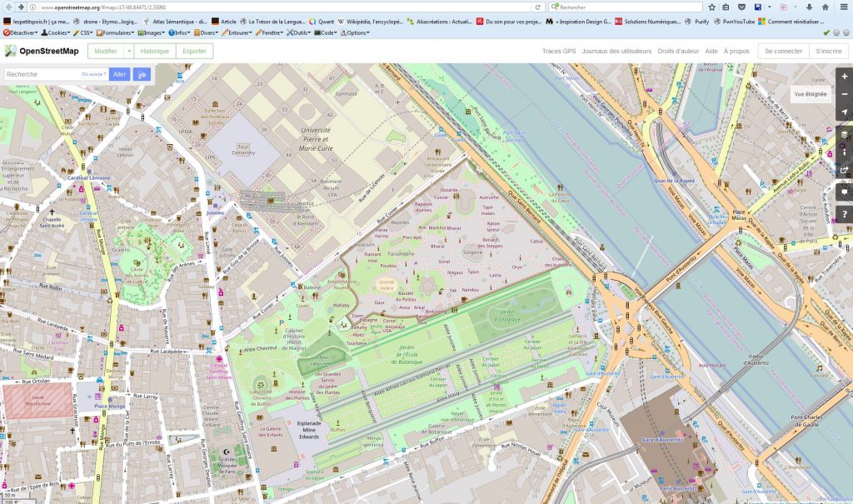
Task: Open the Images toolbar dropdown
Action: point(152,32)
